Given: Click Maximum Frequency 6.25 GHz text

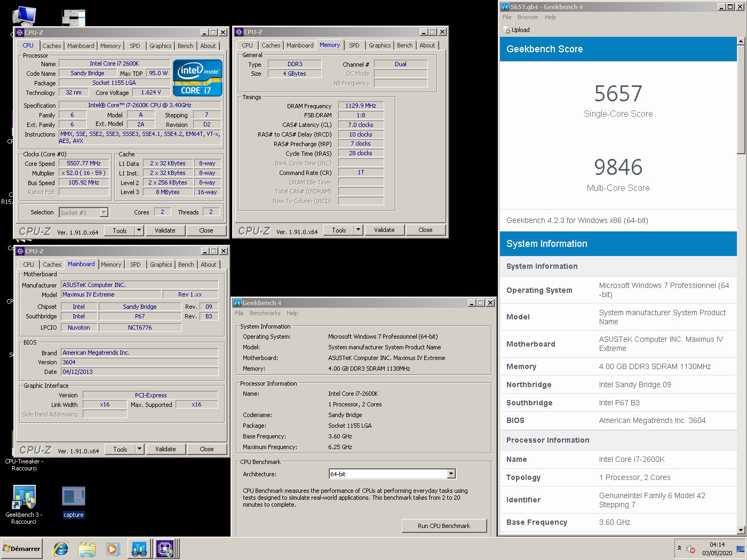Looking at the screenshot, I should (x=340, y=447).
